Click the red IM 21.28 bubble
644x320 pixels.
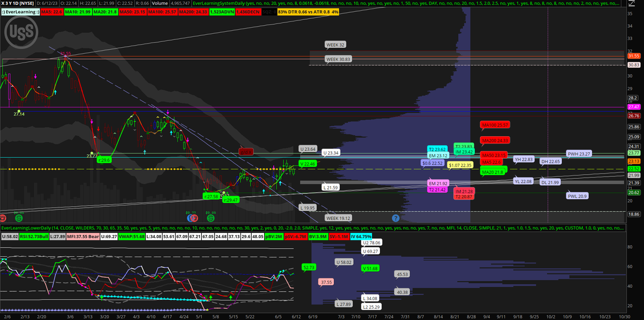click(464, 191)
